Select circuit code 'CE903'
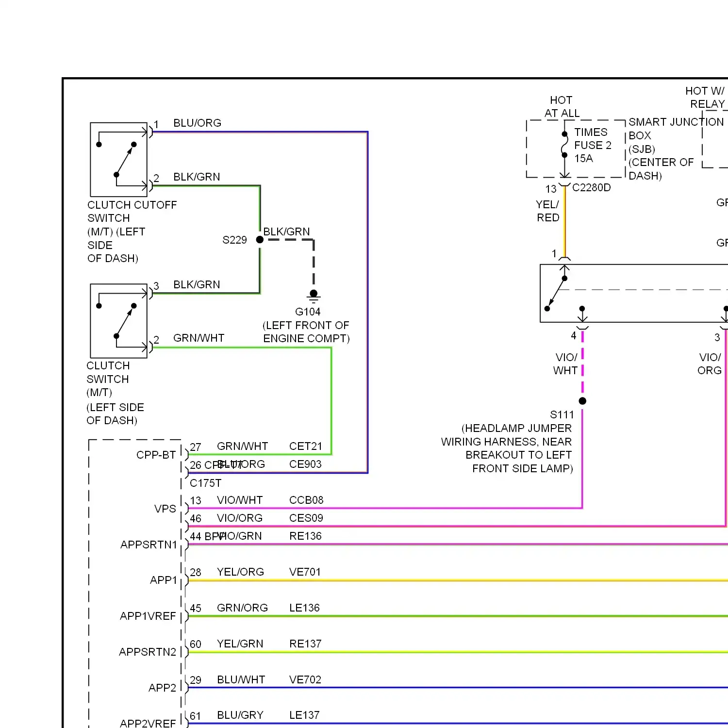Image resolution: width=728 pixels, height=728 pixels. [x=305, y=464]
